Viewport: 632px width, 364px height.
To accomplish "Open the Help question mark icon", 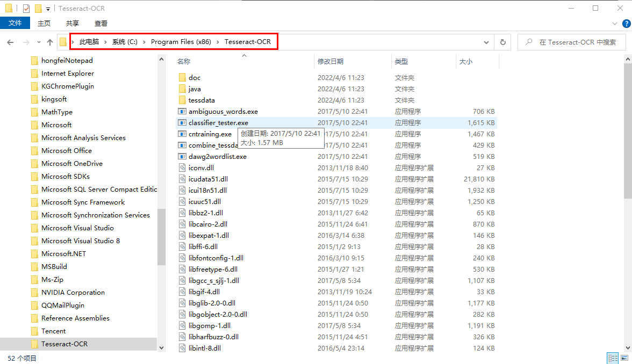I will 627,24.
